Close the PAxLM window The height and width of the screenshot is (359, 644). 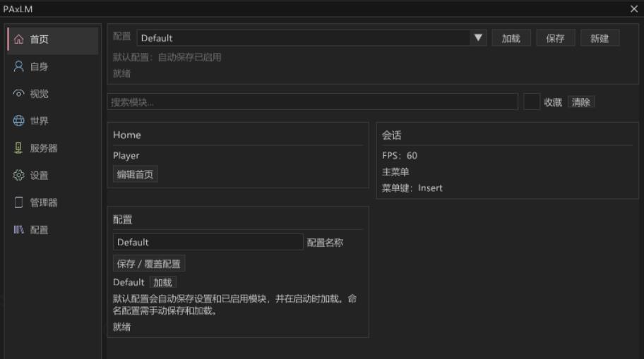pyautogui.click(x=633, y=8)
